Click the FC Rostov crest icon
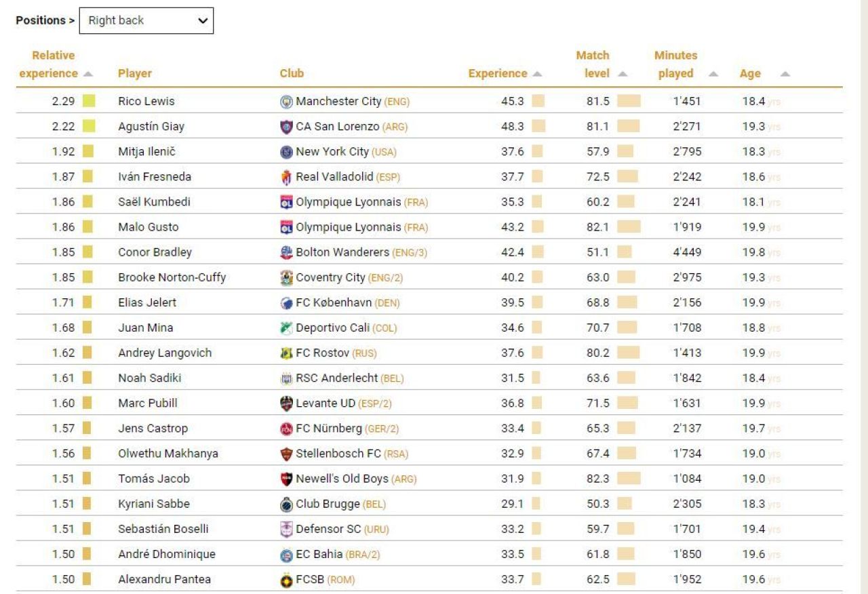The height and width of the screenshot is (594, 868). coord(286,353)
